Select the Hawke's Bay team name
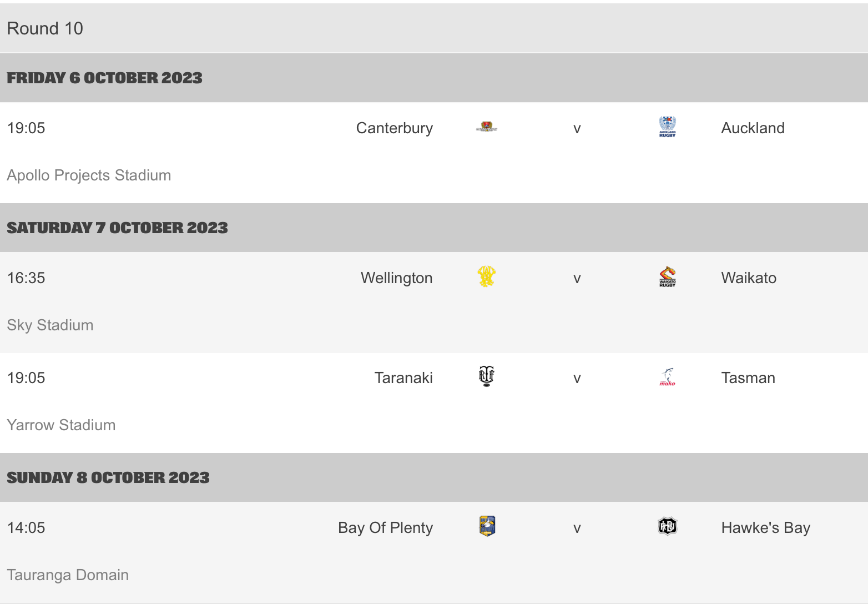Viewport: 868px width, 604px height. click(x=765, y=528)
